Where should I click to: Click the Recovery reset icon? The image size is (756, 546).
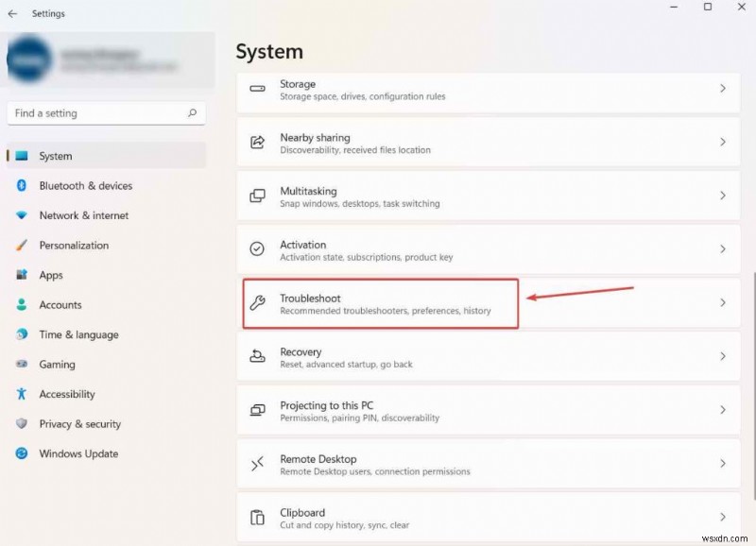[257, 356]
